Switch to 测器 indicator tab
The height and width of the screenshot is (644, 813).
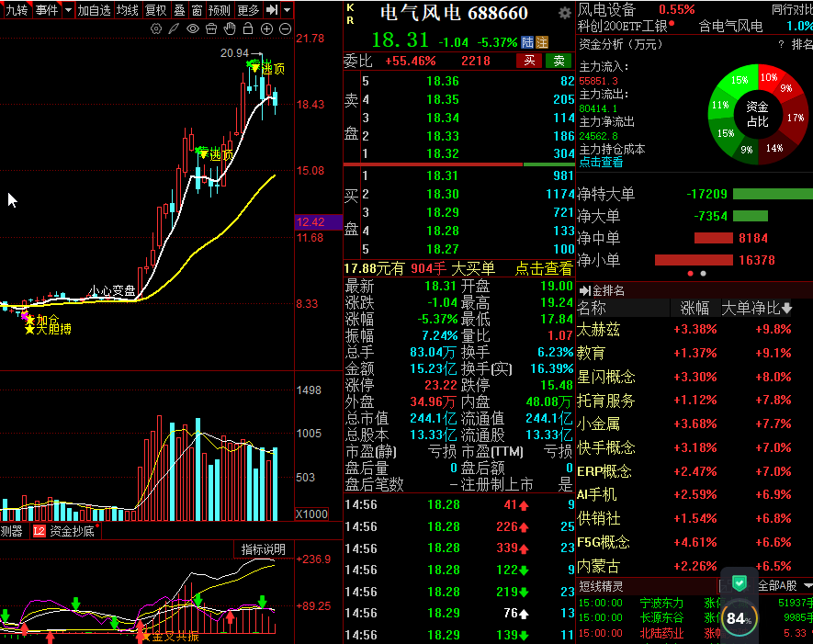point(11,531)
